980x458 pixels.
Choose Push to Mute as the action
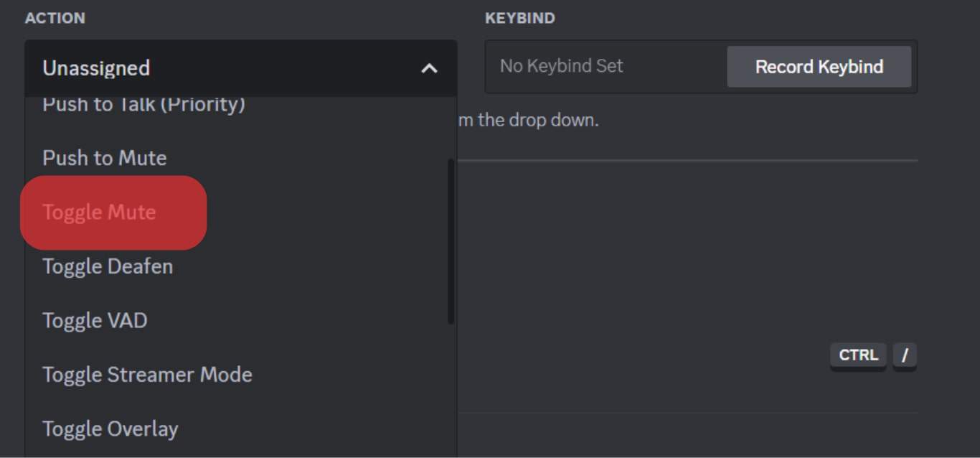click(104, 157)
